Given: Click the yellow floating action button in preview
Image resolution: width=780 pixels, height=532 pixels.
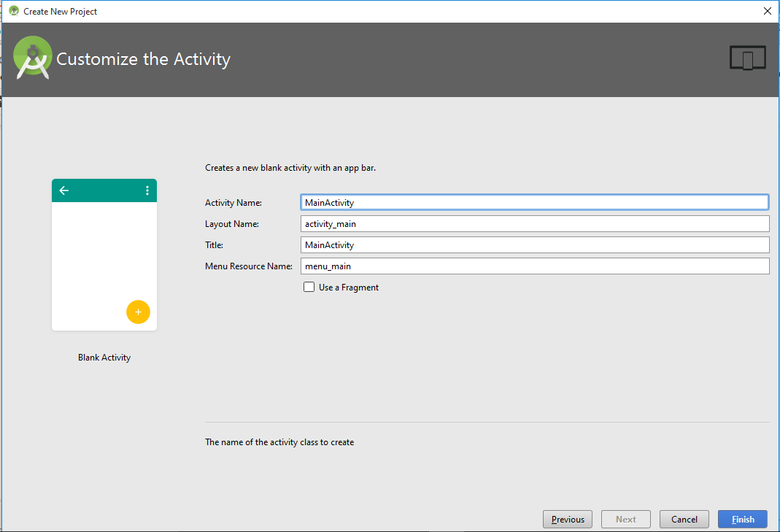Looking at the screenshot, I should point(139,312).
